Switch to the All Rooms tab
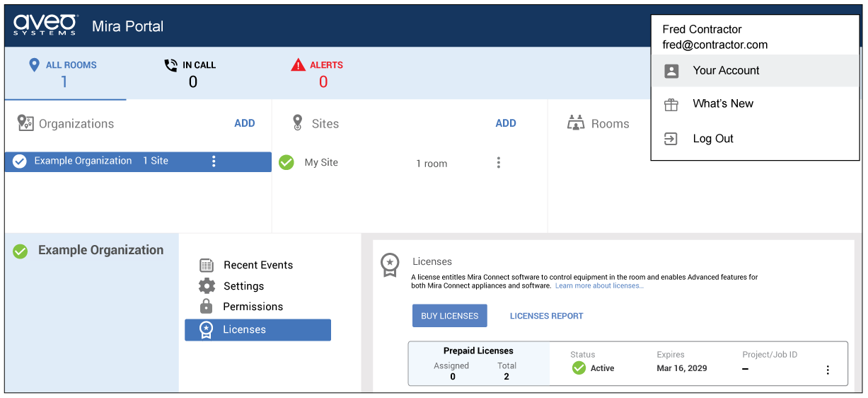 (64, 73)
